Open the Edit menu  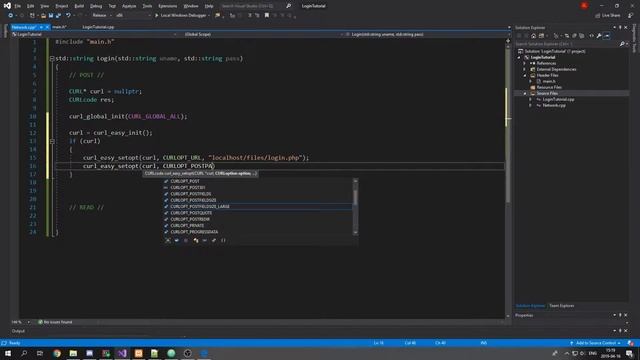31,6
